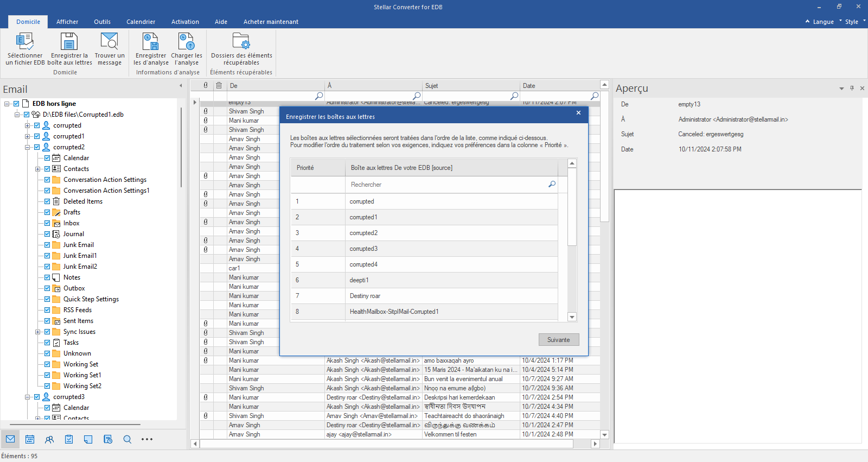The width and height of the screenshot is (868, 462).
Task: Click the Rechercher mailbox search field
Action: [x=445, y=185]
